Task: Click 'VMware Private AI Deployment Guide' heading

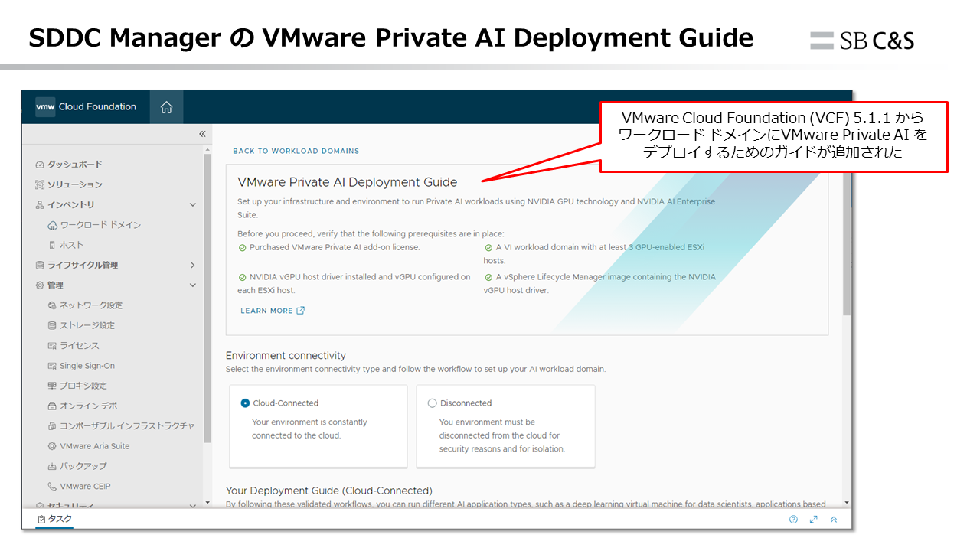Action: click(x=348, y=182)
